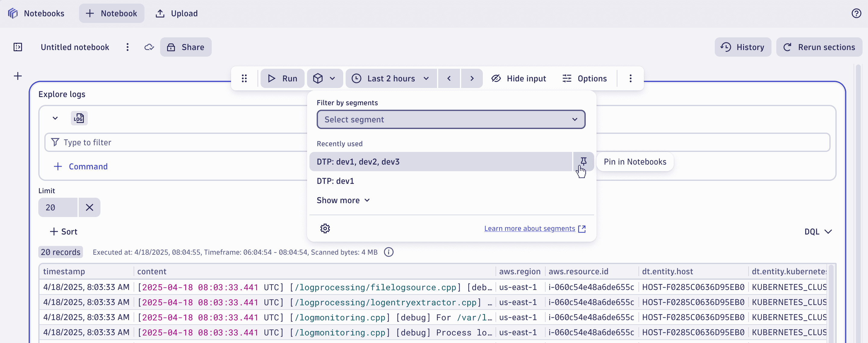Follow Learn more about segments link
The image size is (868, 343).
(x=535, y=228)
